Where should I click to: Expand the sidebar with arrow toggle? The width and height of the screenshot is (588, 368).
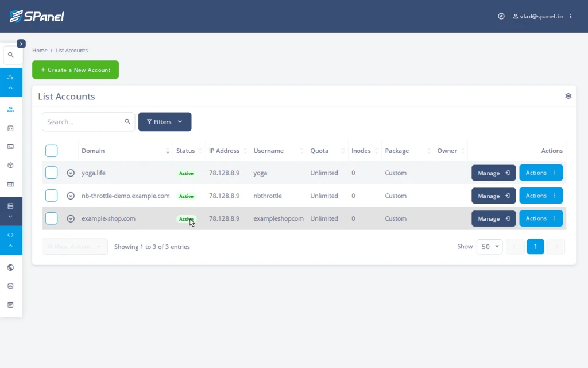pyautogui.click(x=21, y=44)
